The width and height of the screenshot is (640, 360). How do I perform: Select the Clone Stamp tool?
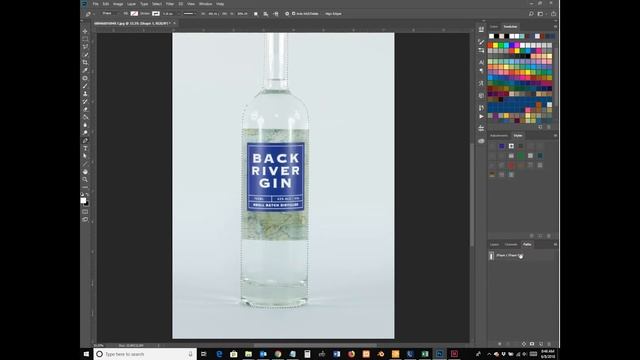85,93
